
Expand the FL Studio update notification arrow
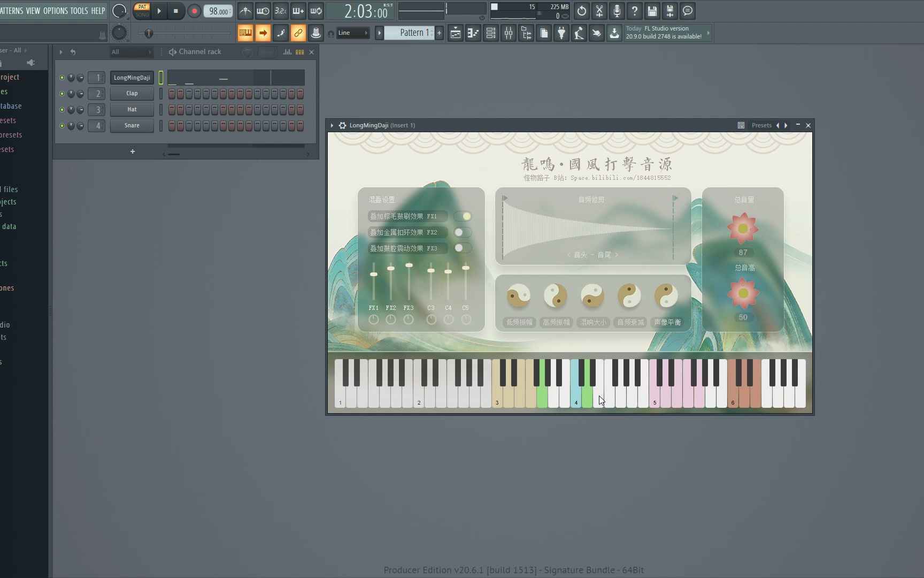(709, 33)
